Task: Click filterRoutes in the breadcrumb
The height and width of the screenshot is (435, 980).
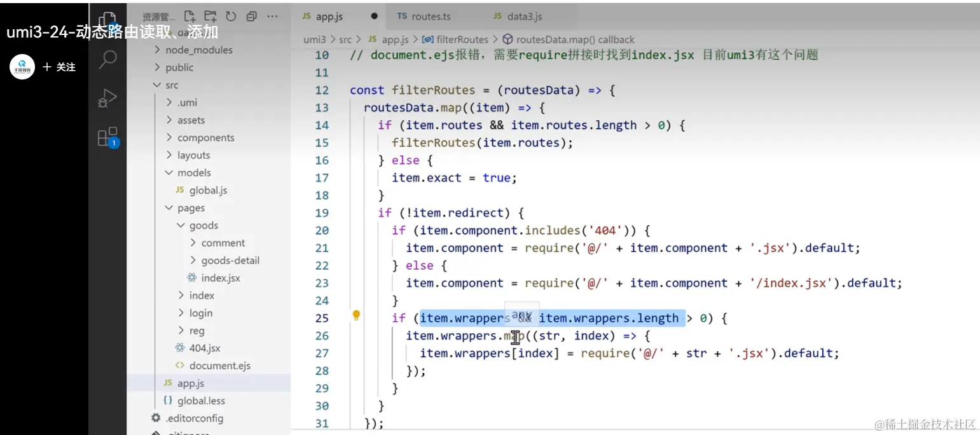Action: [x=462, y=39]
